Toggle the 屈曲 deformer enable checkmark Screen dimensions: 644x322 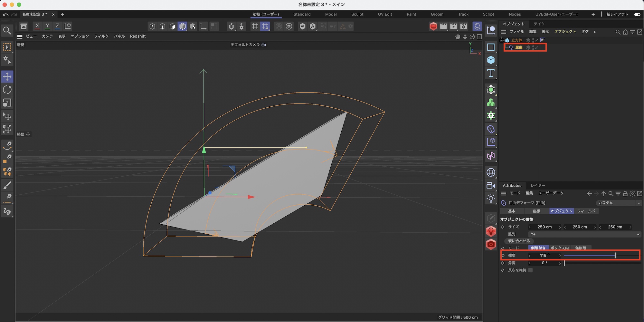pos(537,48)
